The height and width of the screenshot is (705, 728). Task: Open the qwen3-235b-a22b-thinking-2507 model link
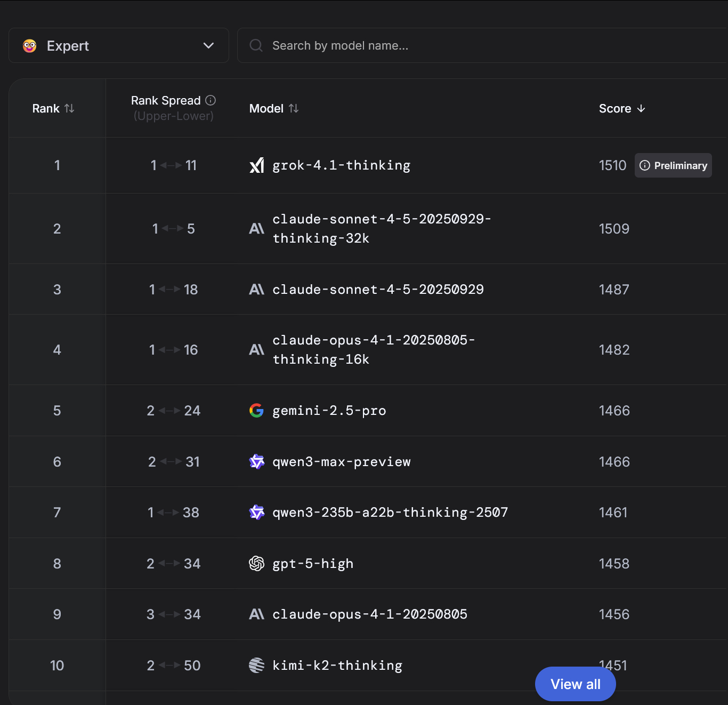click(x=390, y=512)
